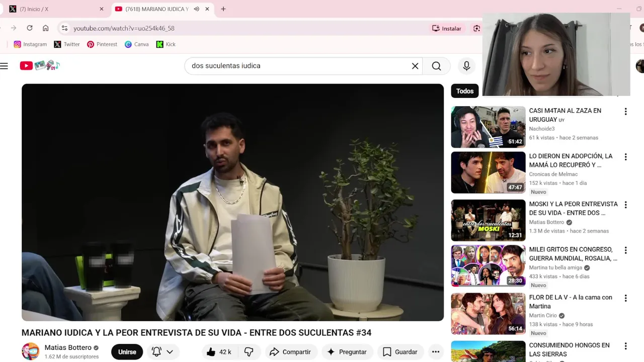Screen dimensions: 644x362
Task: Open the Preguntar AI button
Action: [347, 352]
